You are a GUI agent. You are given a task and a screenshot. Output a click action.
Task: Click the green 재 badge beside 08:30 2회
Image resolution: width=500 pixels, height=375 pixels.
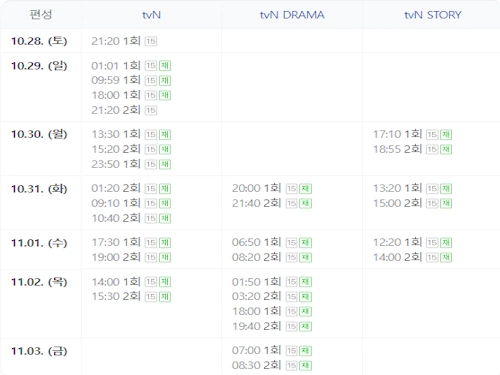[x=305, y=365]
